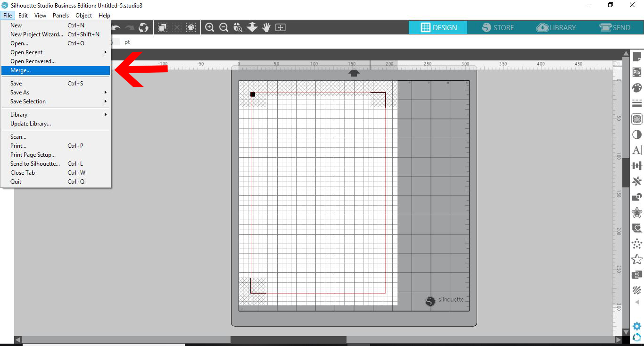Screen dimensions: 644x346
Task: Open the Nesting panel icon
Action: point(637,275)
